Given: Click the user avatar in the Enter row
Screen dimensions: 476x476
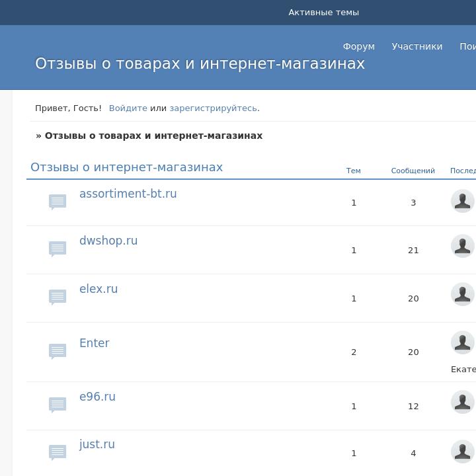Looking at the screenshot, I should pyautogui.click(x=463, y=342).
